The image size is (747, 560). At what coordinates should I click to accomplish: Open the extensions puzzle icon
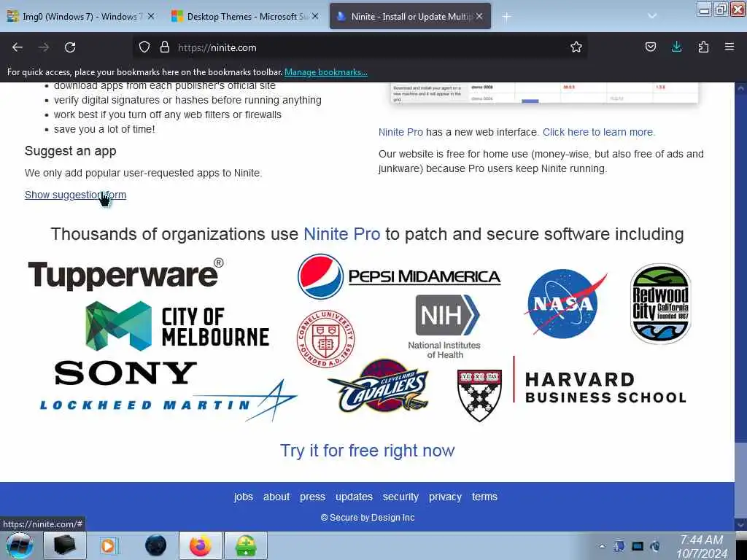point(703,47)
